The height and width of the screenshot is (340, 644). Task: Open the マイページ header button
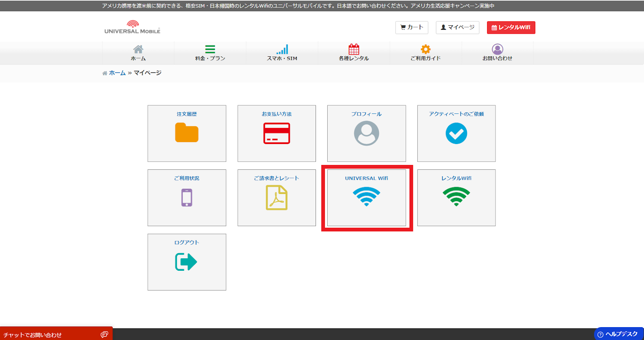point(458,27)
